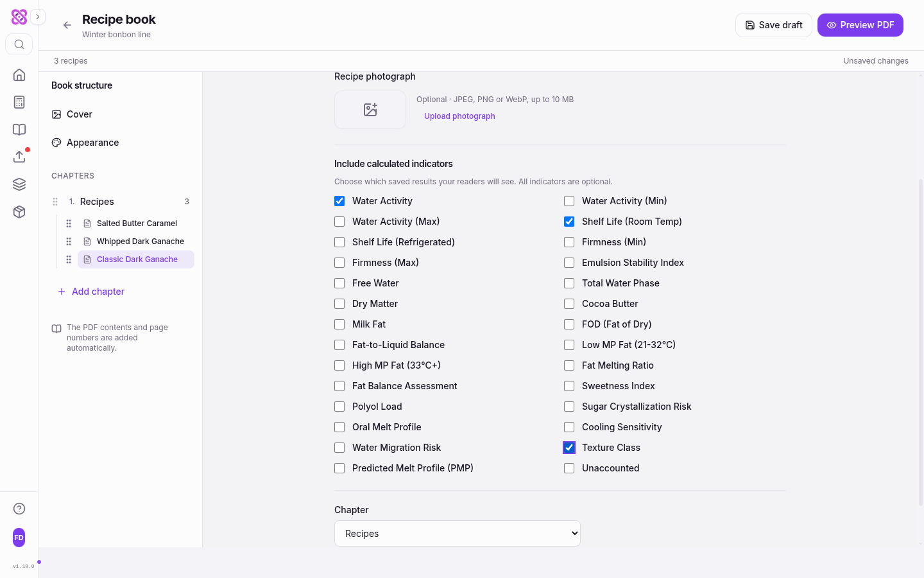This screenshot has width=924, height=578.
Task: Expand the left navigation sidebar
Action: 38,17
